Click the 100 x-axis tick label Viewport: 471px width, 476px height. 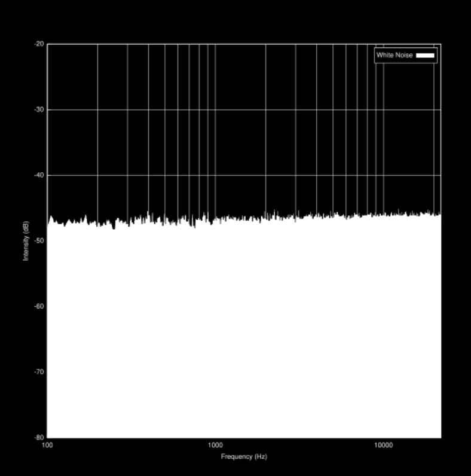pyautogui.click(x=48, y=446)
